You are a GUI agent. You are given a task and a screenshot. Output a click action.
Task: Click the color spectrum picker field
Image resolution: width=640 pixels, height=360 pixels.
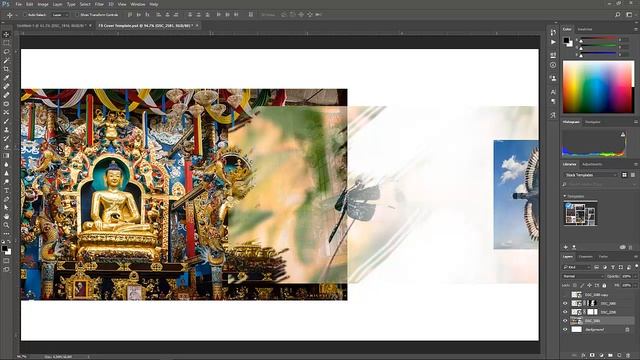tap(598, 87)
